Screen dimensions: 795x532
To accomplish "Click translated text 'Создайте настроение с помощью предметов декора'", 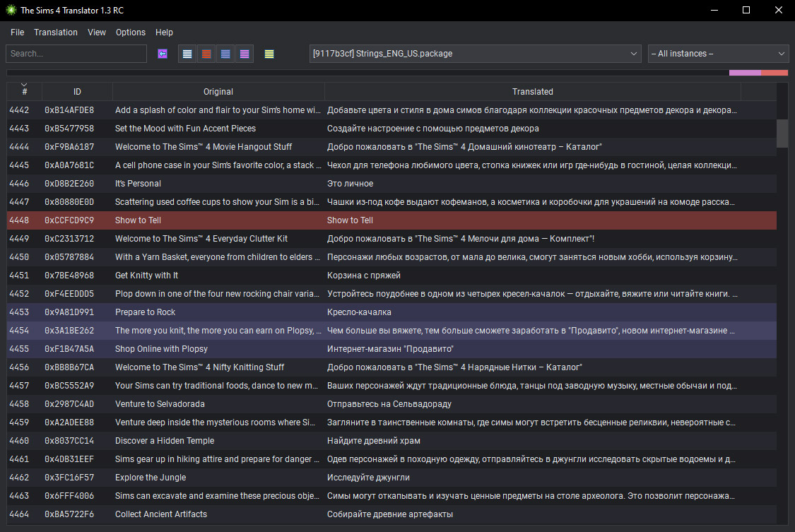I will point(433,129).
